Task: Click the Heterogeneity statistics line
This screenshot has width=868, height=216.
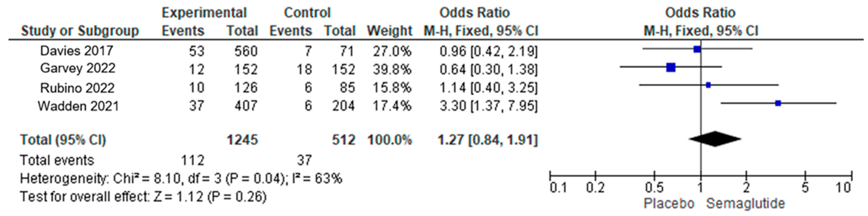Action: (x=181, y=178)
